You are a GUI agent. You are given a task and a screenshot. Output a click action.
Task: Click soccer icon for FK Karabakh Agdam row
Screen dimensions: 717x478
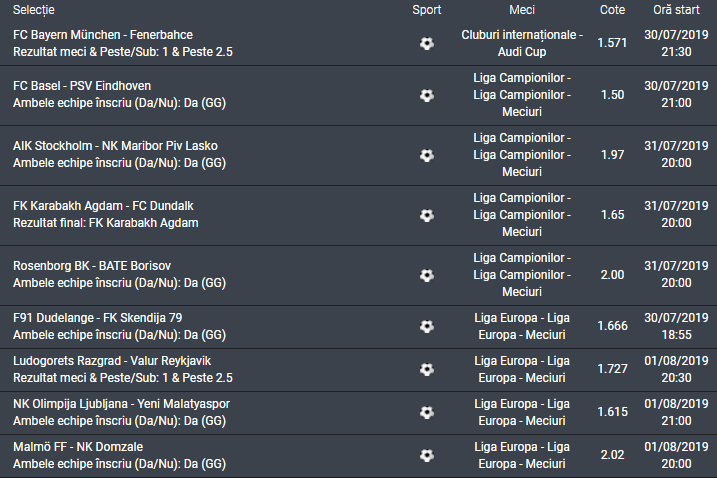pos(427,215)
